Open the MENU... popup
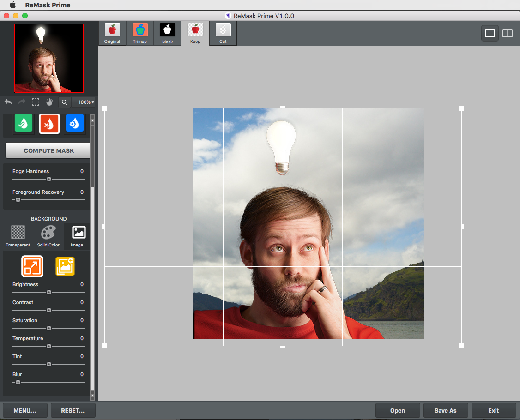This screenshot has height=420, width=520. (x=24, y=410)
